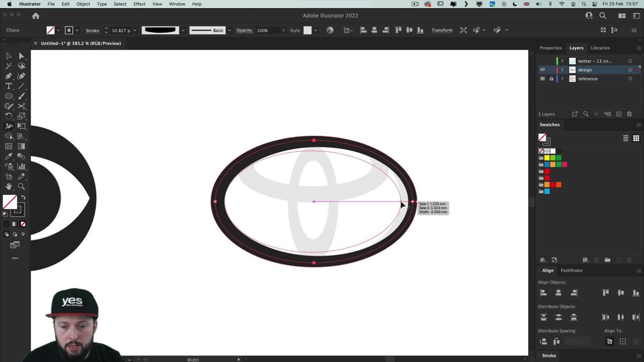The image size is (644, 362).
Task: Open the Effect menu
Action: pyautogui.click(x=139, y=4)
